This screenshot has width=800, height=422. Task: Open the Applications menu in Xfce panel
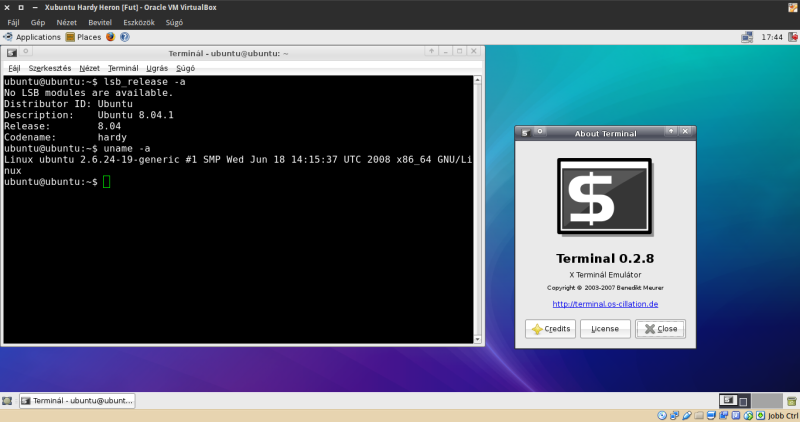pos(32,37)
